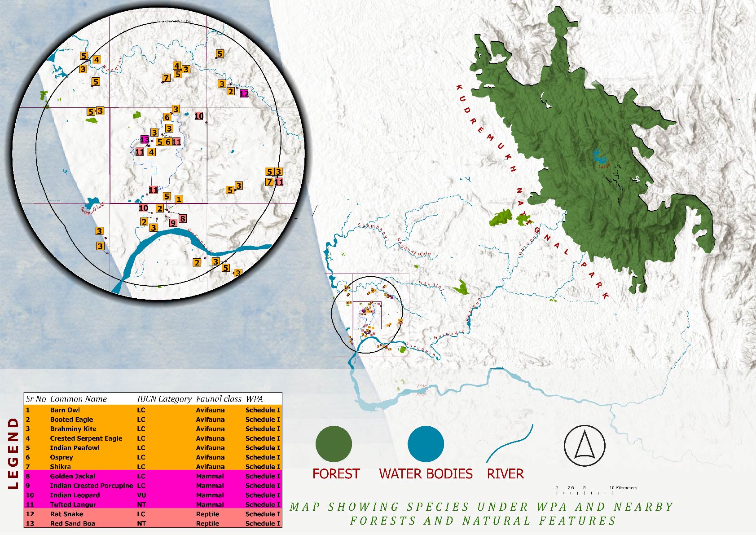
Task: Select 'Golden Jackal' in the legend table
Action: [x=73, y=476]
